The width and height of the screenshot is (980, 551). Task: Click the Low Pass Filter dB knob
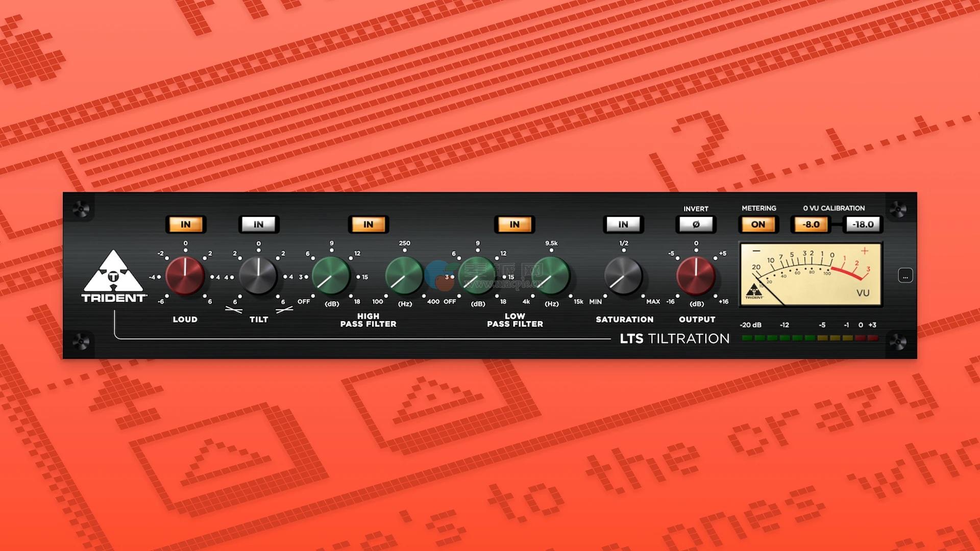pos(477,276)
